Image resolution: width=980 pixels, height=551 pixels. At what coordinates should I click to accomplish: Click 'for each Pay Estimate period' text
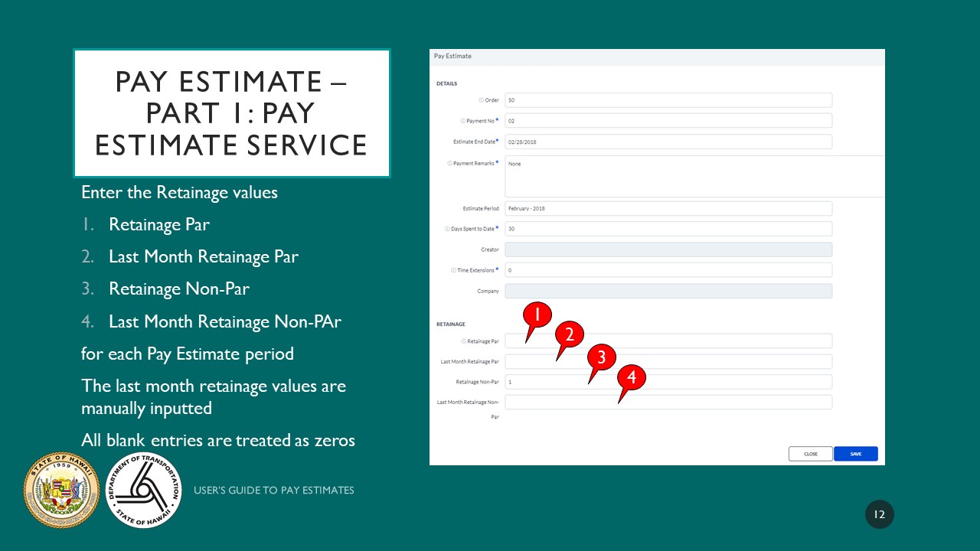click(x=188, y=354)
